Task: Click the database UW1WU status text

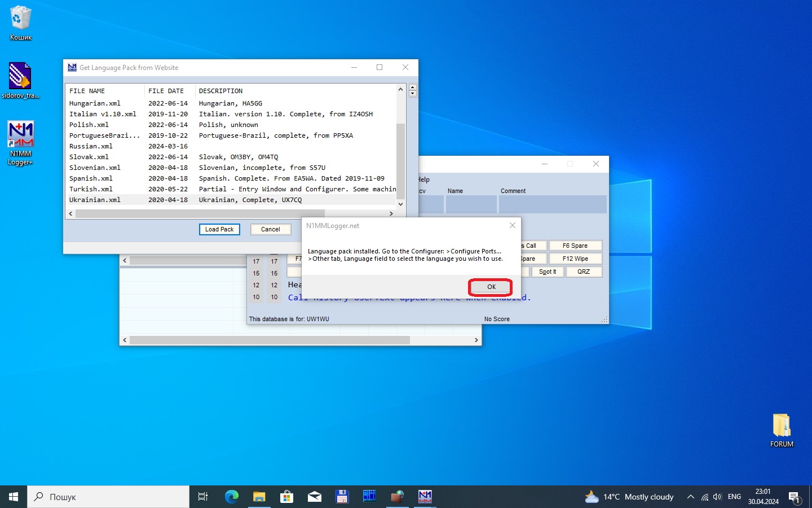Action: pos(289,319)
